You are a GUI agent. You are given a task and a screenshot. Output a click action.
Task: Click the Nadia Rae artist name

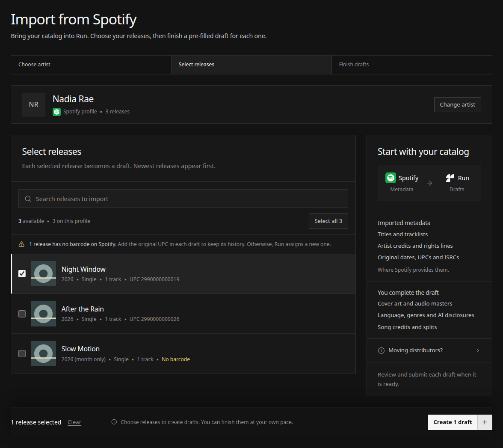pos(73,99)
